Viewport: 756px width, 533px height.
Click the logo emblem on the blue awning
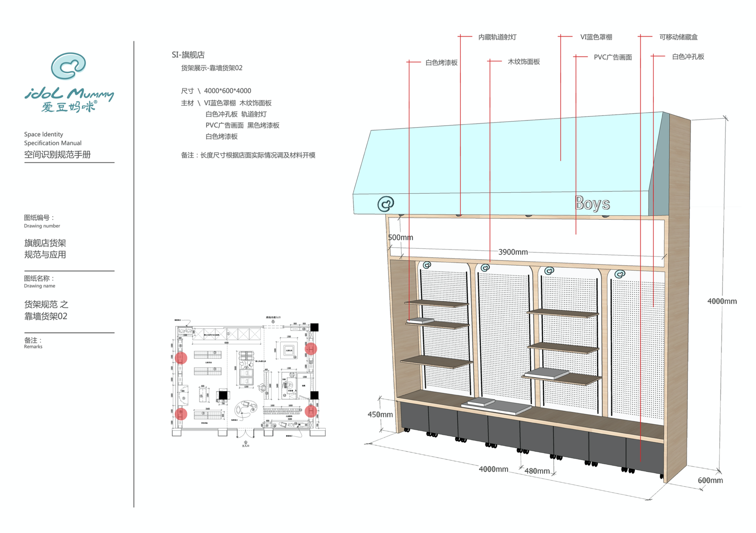pyautogui.click(x=385, y=204)
